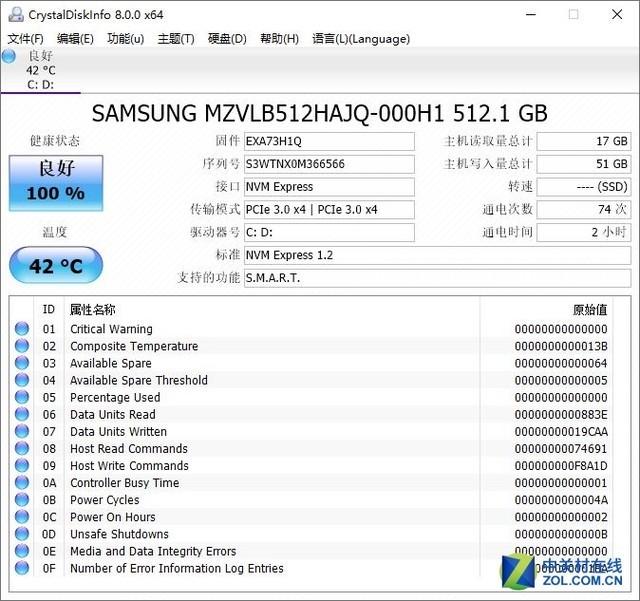Click the status orb for Available Spare Threshold
Viewport: 640px width, 601px height.
click(22, 380)
